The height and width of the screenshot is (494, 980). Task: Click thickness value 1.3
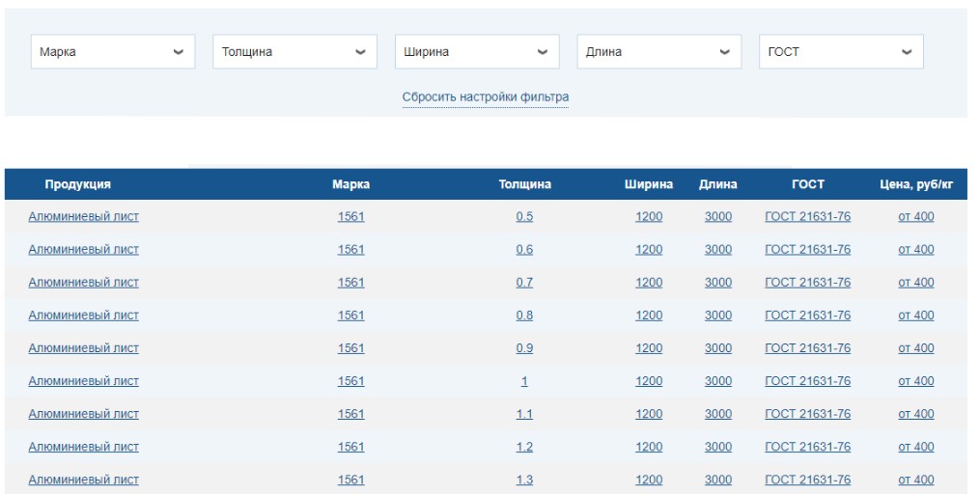click(x=524, y=480)
